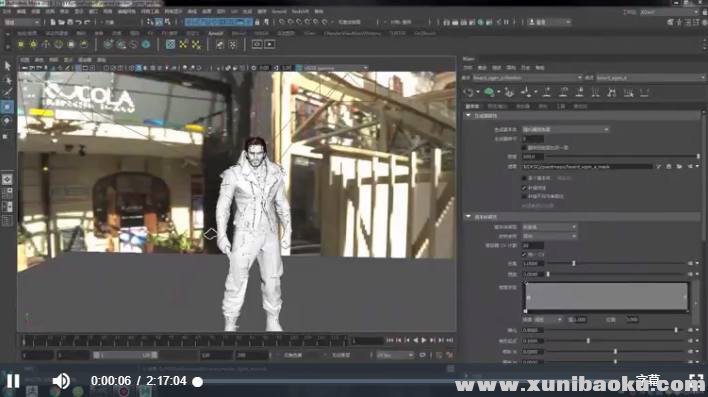This screenshot has width=708, height=397.
Task: Create an Arnold area light from the shelf
Action: point(21,44)
